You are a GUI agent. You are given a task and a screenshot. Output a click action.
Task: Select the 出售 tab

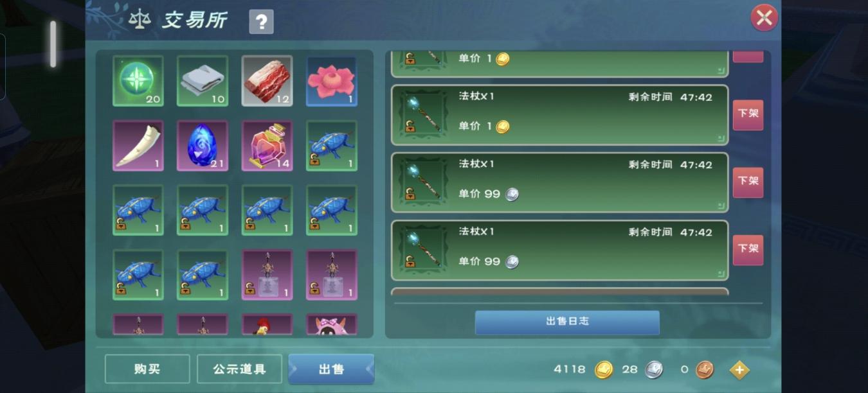(x=331, y=369)
